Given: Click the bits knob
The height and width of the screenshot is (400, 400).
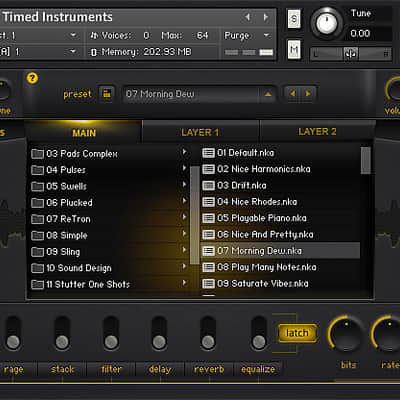Looking at the screenshot, I should click(x=346, y=335).
